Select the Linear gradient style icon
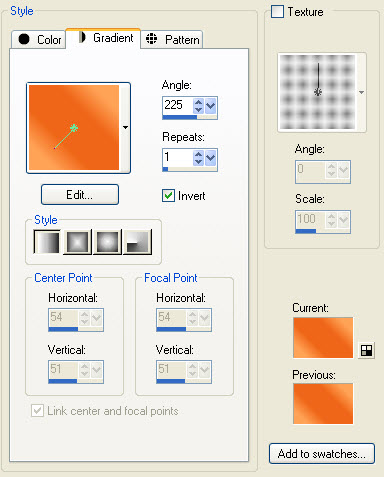The width and height of the screenshot is (384, 477). pyautogui.click(x=47, y=242)
